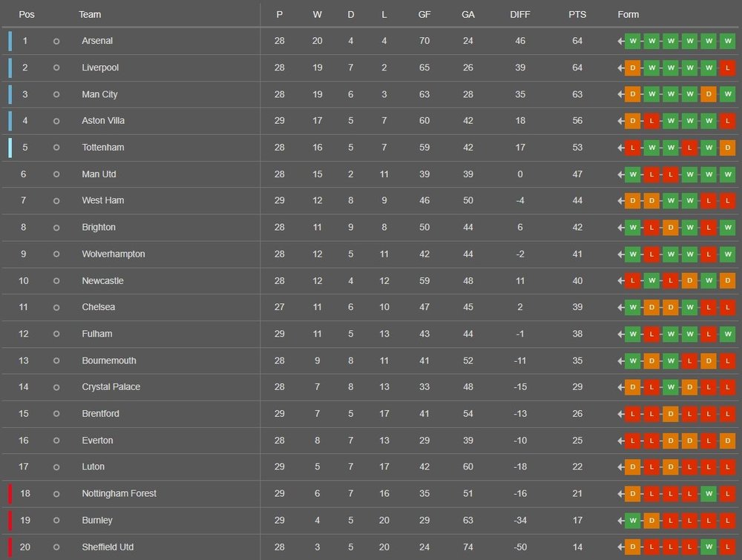
Task: Select the circle marker next to Tottenham
Action: [x=56, y=148]
